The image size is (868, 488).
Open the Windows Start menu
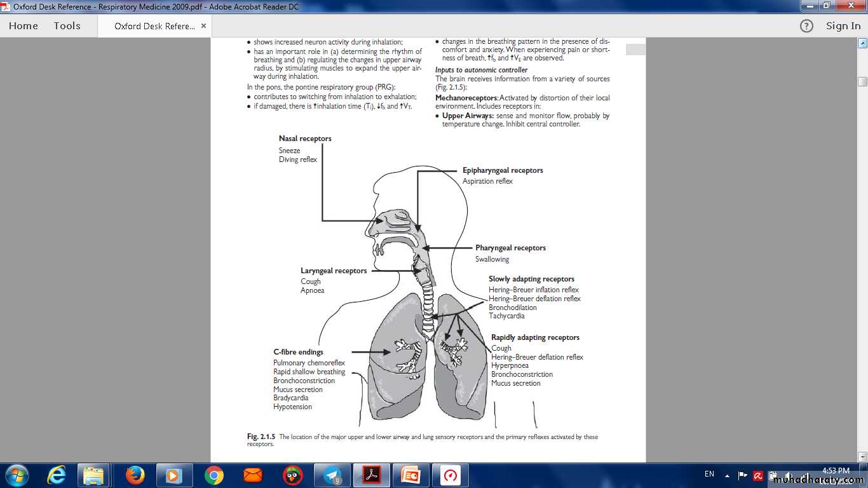tap(17, 475)
